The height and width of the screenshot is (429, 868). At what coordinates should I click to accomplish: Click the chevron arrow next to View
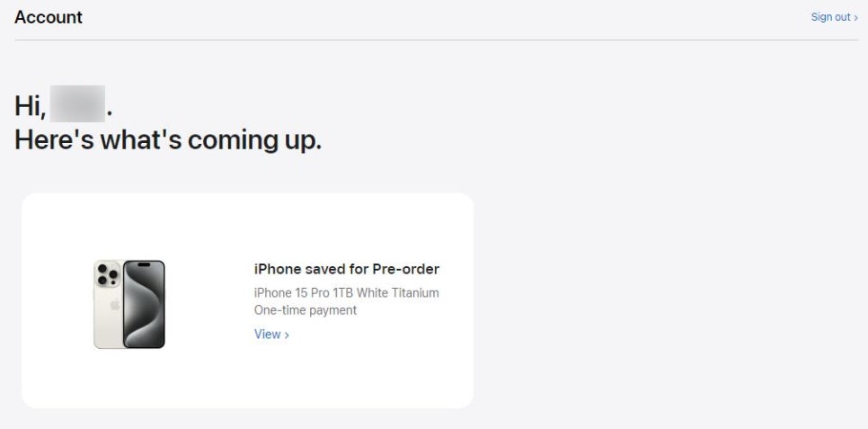(x=287, y=335)
